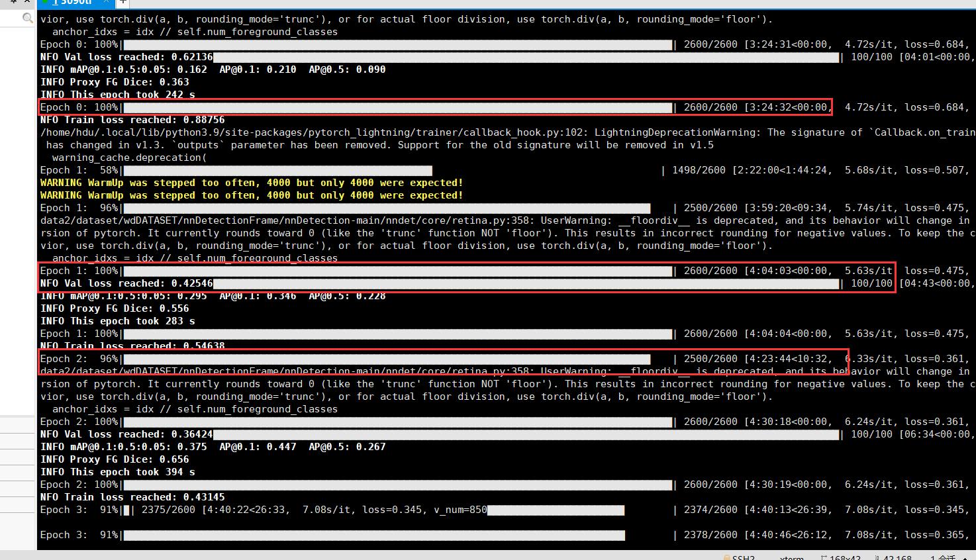This screenshot has height=560, width=976.
Task: Collapse the left session sidebar
Action: coord(27,3)
